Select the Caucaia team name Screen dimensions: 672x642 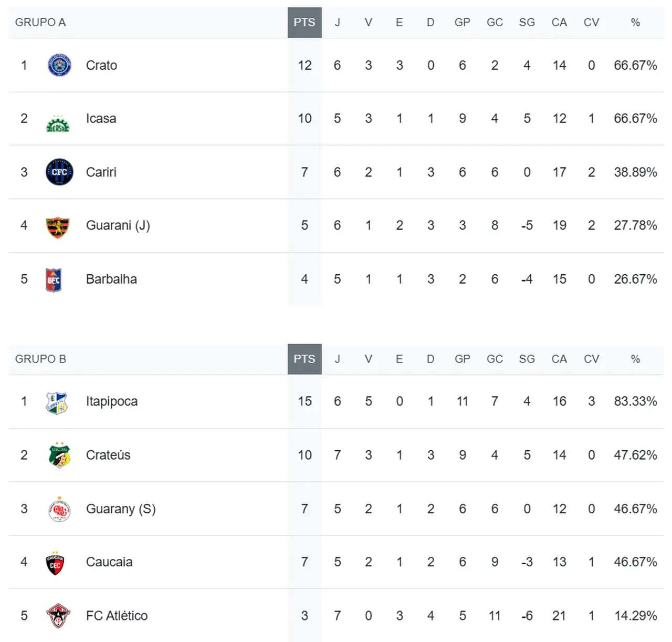(x=109, y=562)
